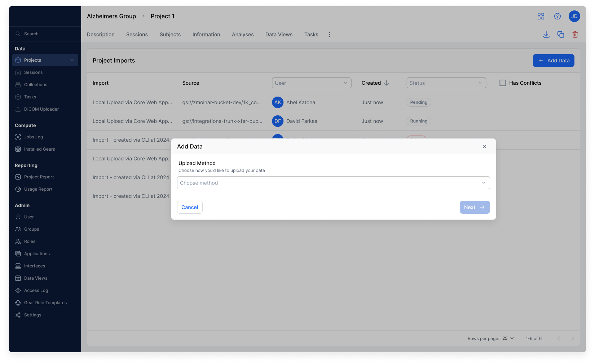
Task: Click Cancel in the Add Data dialog
Action: click(190, 207)
